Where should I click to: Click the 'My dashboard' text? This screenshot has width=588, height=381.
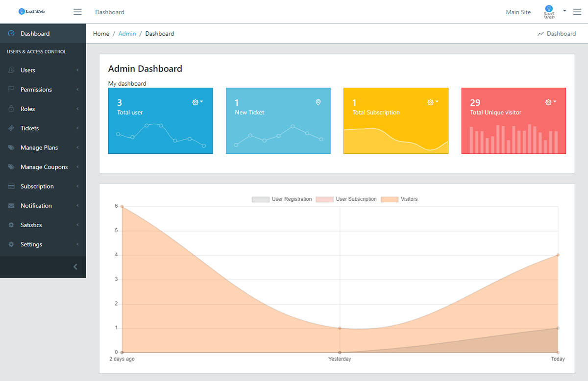pyautogui.click(x=127, y=84)
